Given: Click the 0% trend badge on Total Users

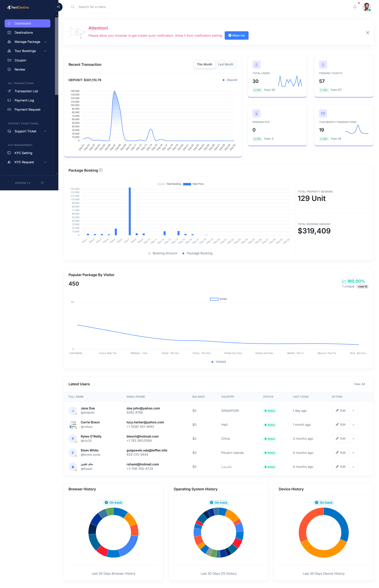Looking at the screenshot, I should click(257, 90).
